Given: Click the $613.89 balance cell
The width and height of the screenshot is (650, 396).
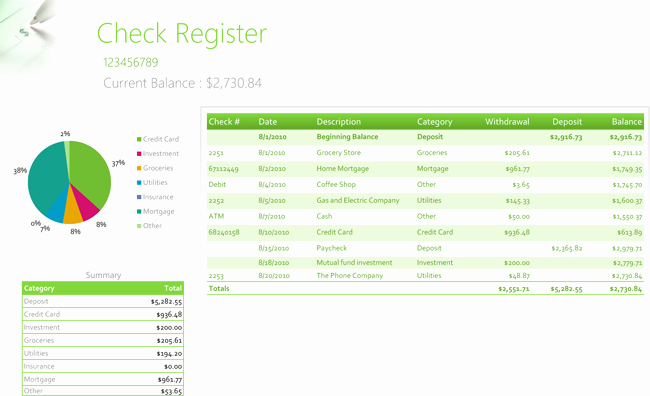Looking at the screenshot, I should (629, 232).
